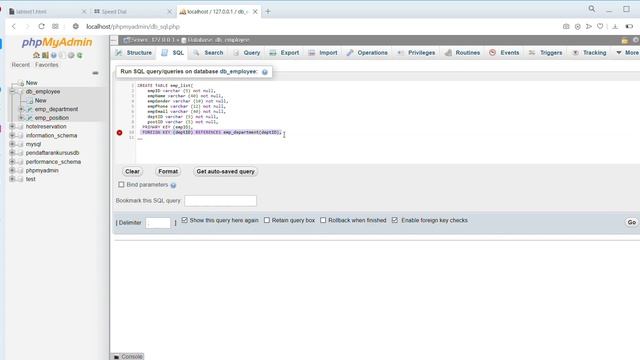The width and height of the screenshot is (640, 360).
Task: Expand the performance_schema database
Action: [12, 162]
